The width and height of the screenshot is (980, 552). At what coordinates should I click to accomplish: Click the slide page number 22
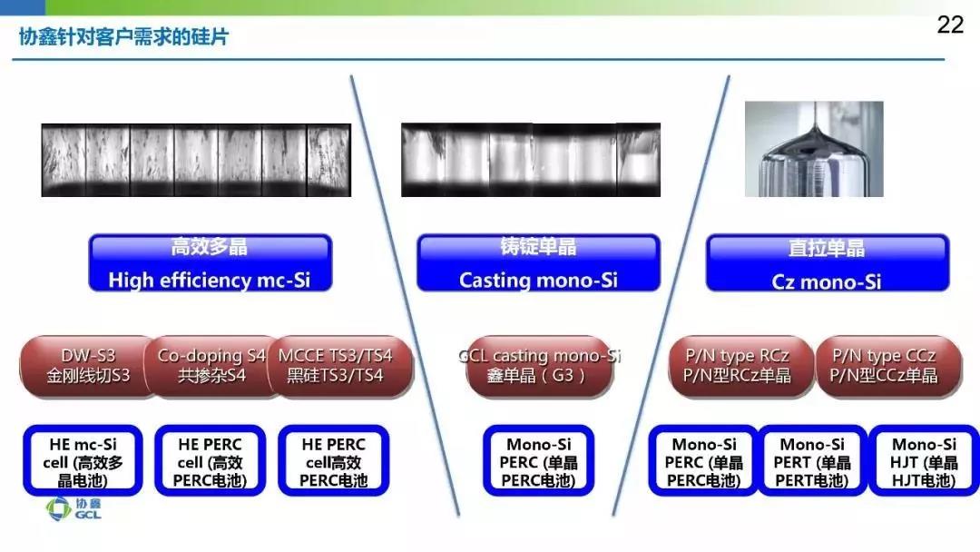tap(949, 25)
